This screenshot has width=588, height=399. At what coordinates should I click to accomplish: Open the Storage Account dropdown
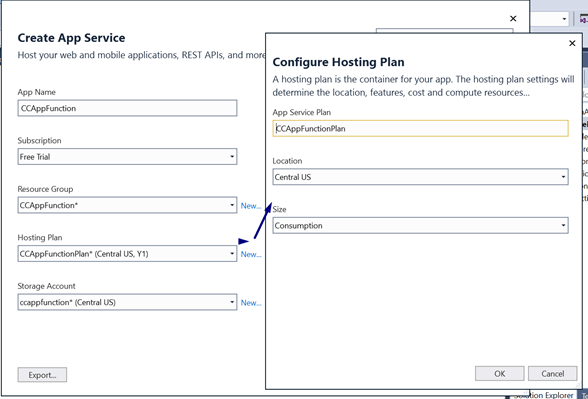pyautogui.click(x=127, y=302)
